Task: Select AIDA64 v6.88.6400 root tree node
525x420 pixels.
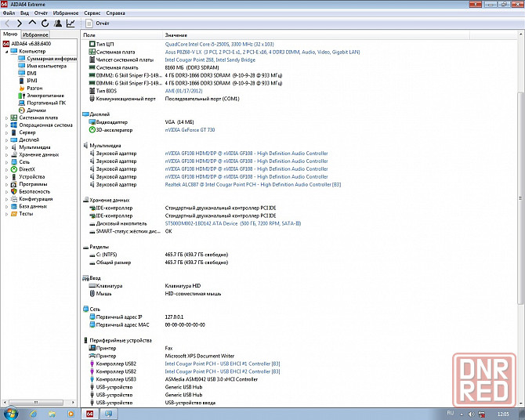Action: [x=31, y=44]
